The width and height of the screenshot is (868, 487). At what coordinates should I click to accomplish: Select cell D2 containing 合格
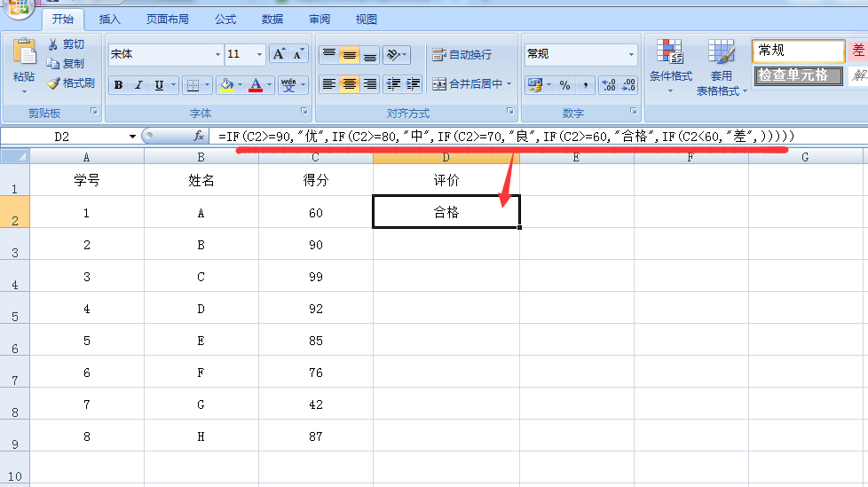pos(446,213)
